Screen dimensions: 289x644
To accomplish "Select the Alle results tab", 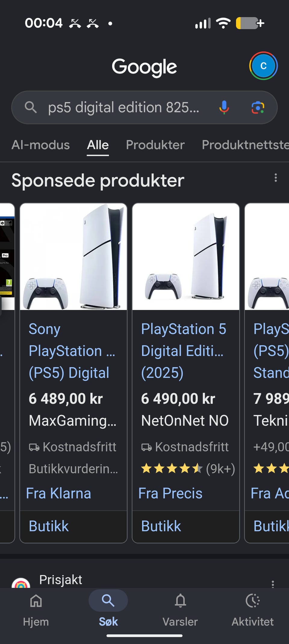I will (x=98, y=145).
